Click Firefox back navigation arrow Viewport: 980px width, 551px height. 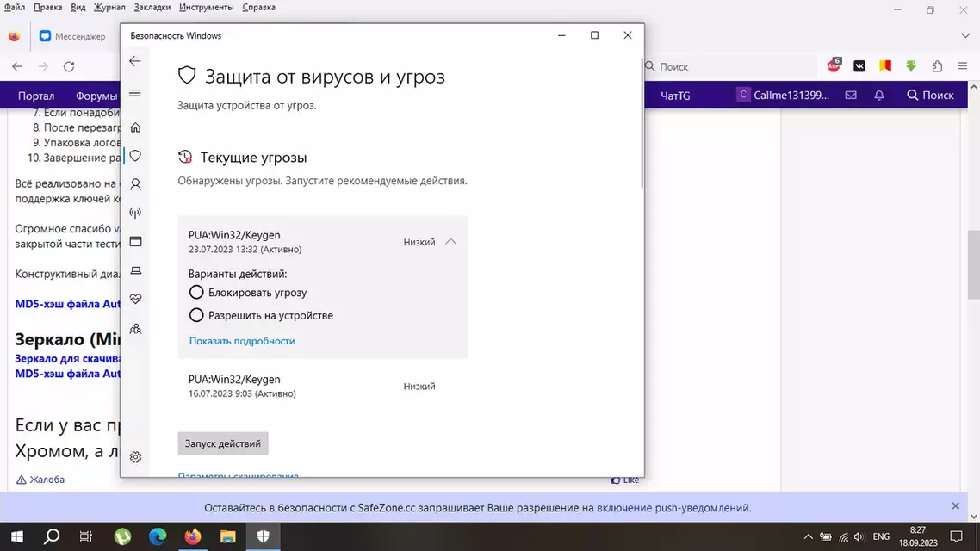click(17, 66)
